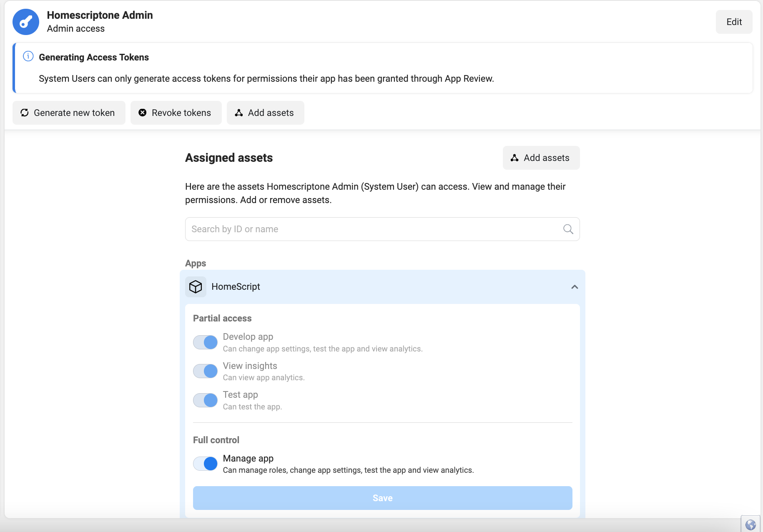763x532 pixels.
Task: Toggle Develop app permission
Action: click(x=205, y=342)
